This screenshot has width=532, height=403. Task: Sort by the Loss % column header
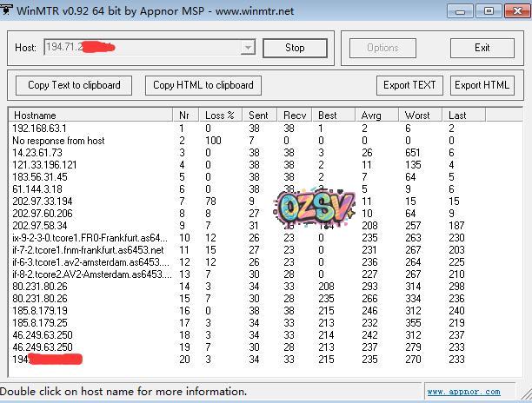point(219,115)
